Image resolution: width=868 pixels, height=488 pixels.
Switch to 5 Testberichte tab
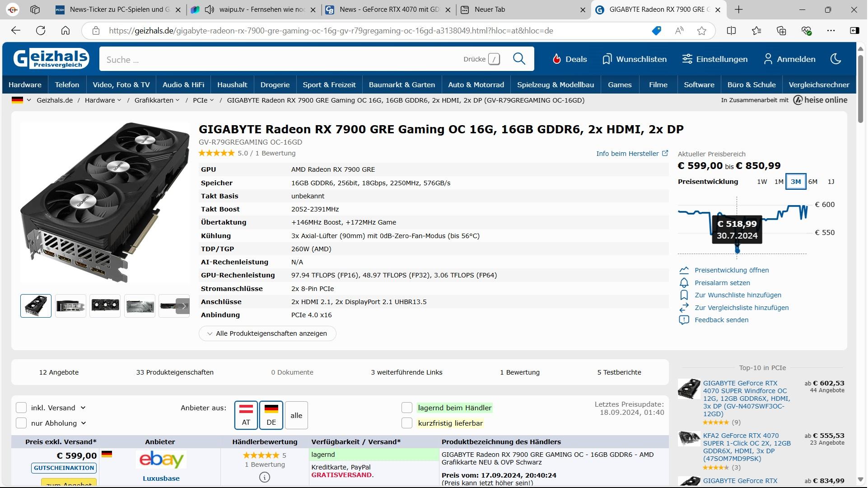click(619, 372)
